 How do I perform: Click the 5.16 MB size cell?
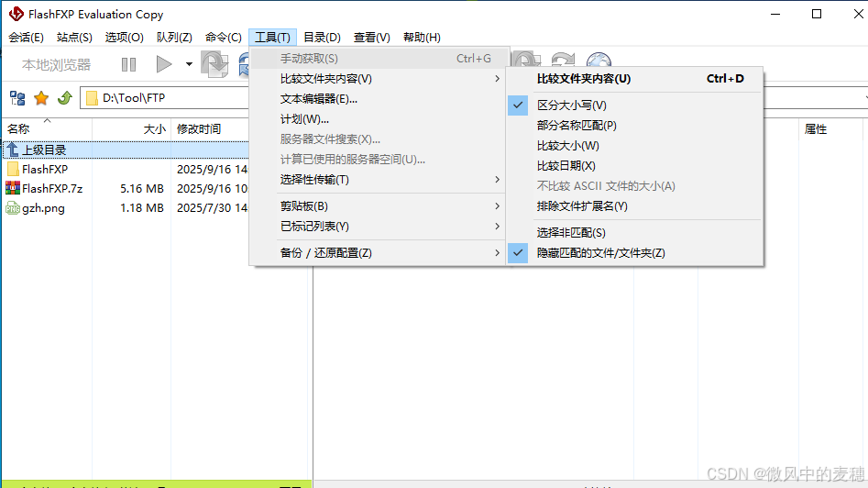(142, 188)
